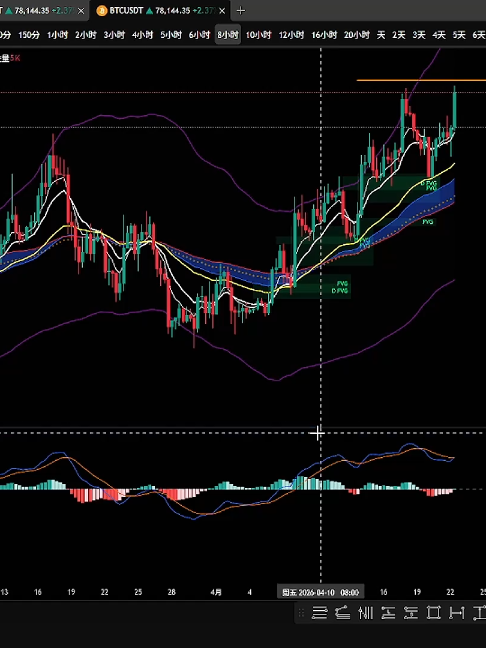Select the 5小时 timeframe
486x648 pixels.
[171, 35]
